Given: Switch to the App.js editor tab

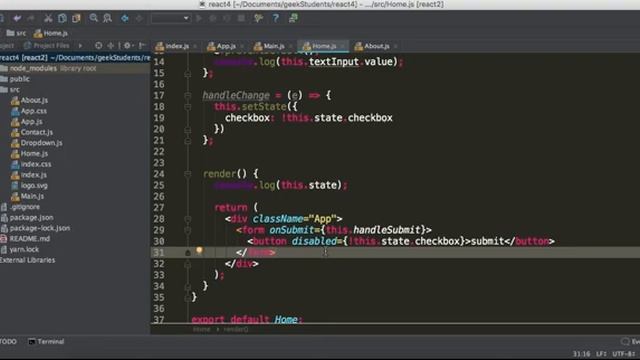Looking at the screenshot, I should [x=222, y=46].
